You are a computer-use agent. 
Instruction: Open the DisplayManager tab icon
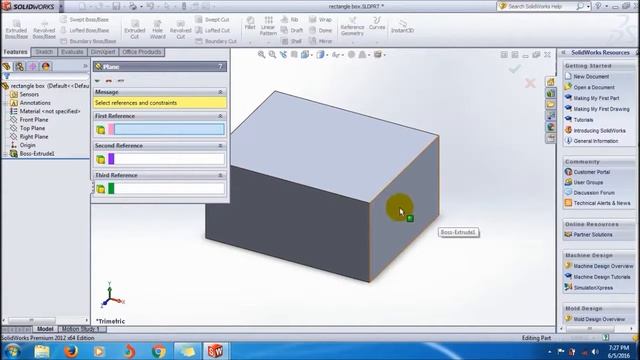pyautogui.click(x=46, y=66)
